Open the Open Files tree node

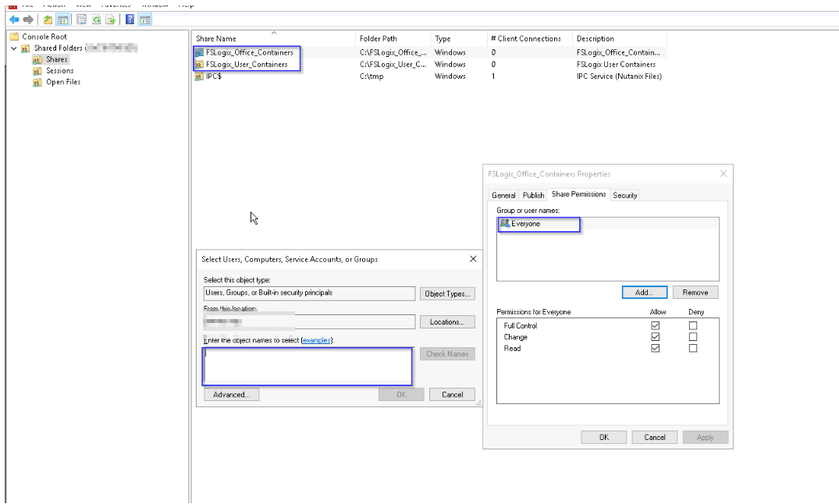(x=63, y=82)
